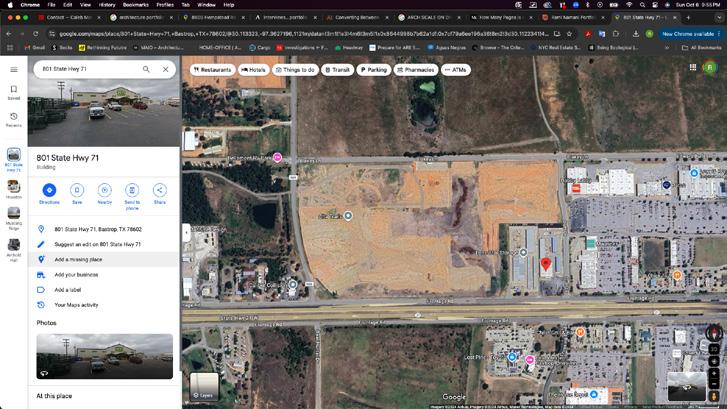Expand the Chrome tab search dropdown

pyautogui.click(x=719, y=18)
